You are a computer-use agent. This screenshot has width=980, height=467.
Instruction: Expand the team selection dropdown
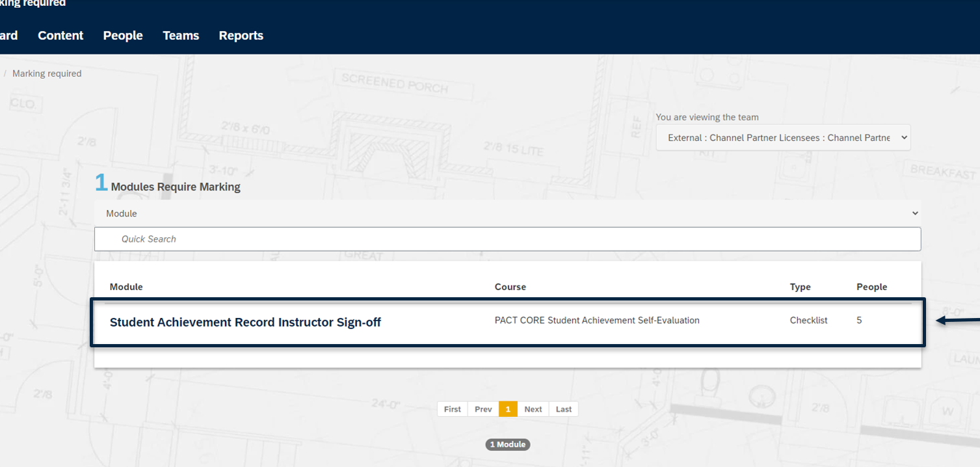(783, 138)
